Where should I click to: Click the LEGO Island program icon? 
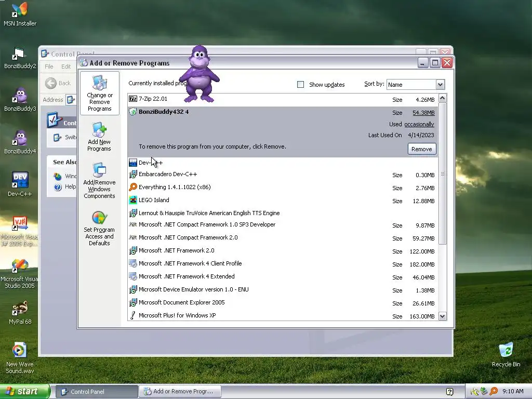[132, 200]
